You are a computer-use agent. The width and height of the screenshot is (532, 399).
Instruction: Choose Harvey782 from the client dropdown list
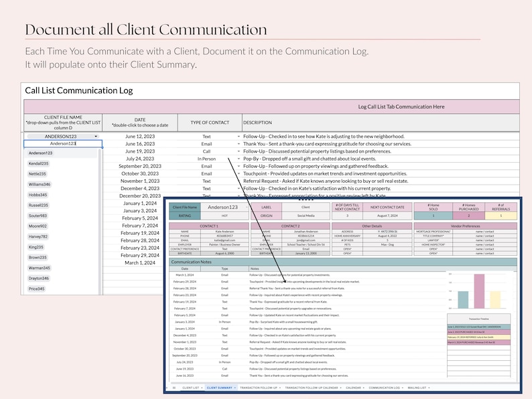[x=38, y=236]
